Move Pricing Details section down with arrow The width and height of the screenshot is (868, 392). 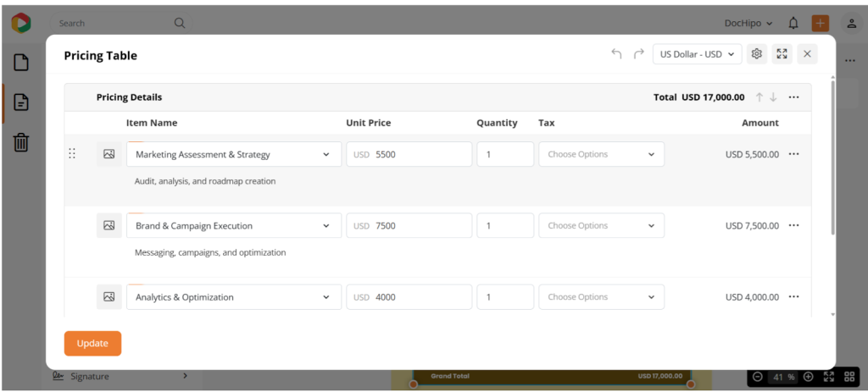pyautogui.click(x=773, y=97)
